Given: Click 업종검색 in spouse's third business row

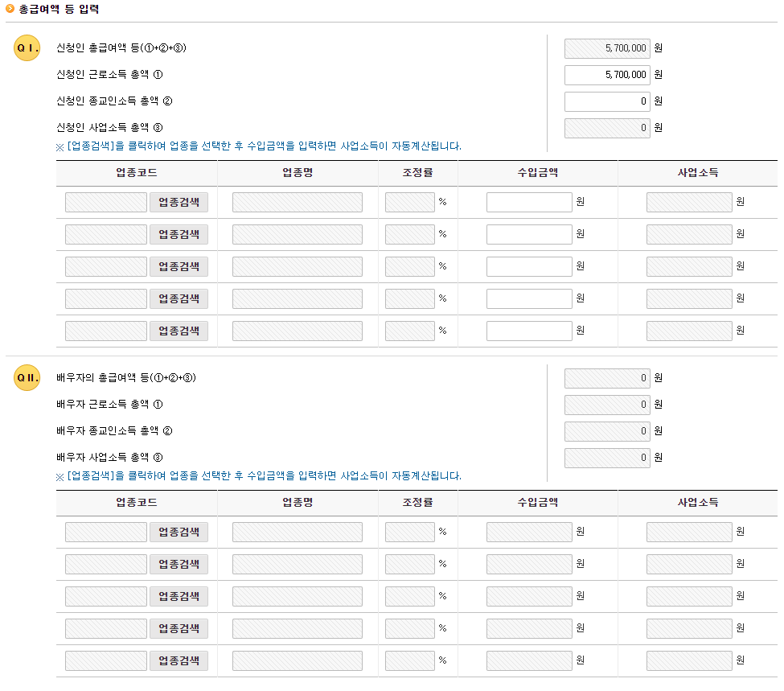Looking at the screenshot, I should point(179,596).
